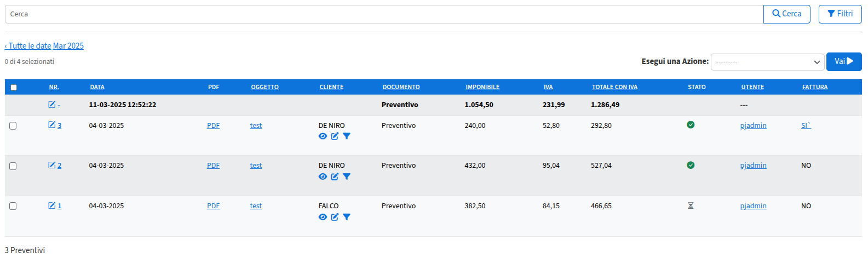
Task: Sort by IVA column header
Action: click(x=548, y=87)
